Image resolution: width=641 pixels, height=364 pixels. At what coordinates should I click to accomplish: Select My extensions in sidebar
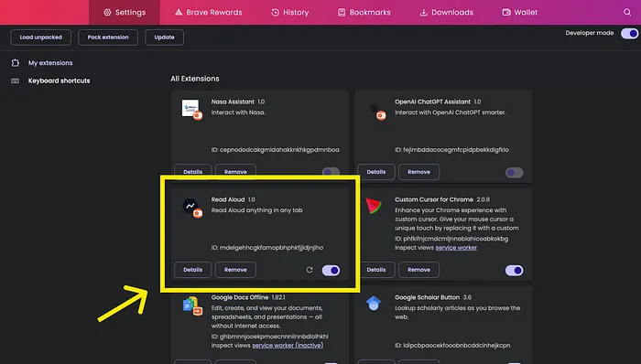[x=50, y=63]
